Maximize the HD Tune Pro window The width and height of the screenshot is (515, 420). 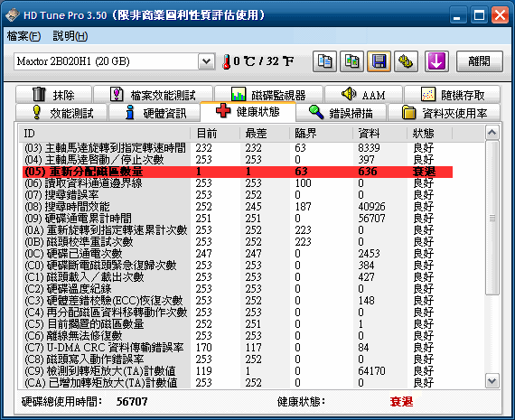pyautogui.click(x=479, y=15)
